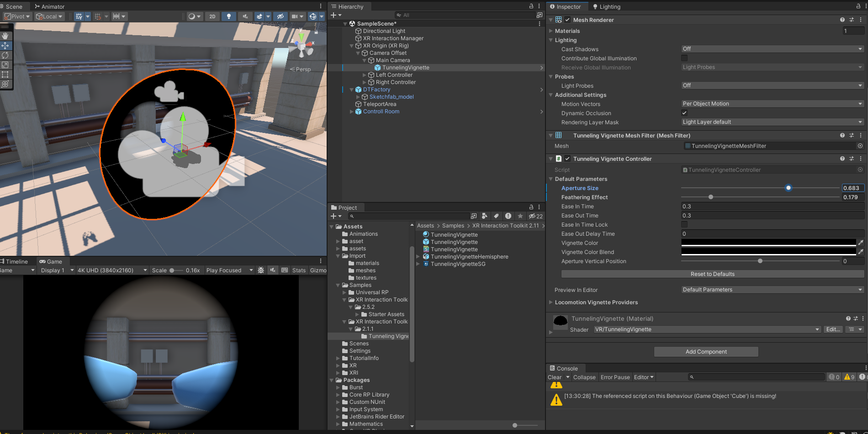Toggle 2D view mode
Image resolution: width=868 pixels, height=434 pixels.
212,16
